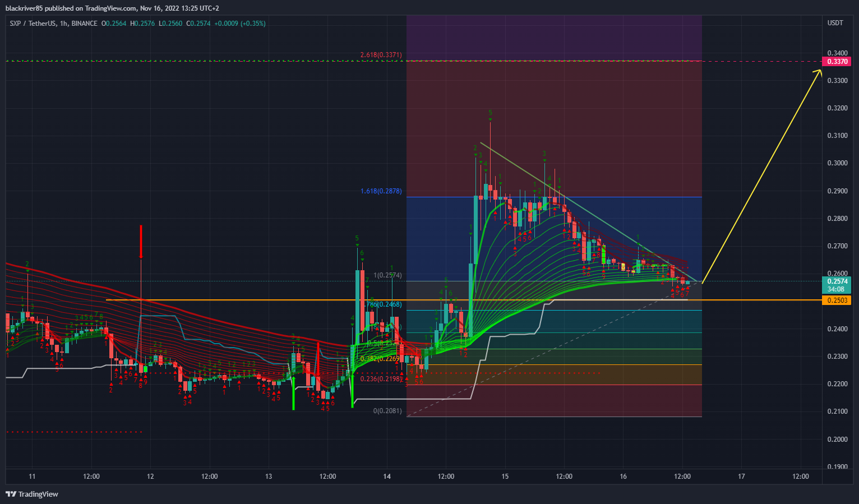Image resolution: width=859 pixels, height=504 pixels.
Task: Select the red down arrow marker near date 12
Action: pos(141,242)
